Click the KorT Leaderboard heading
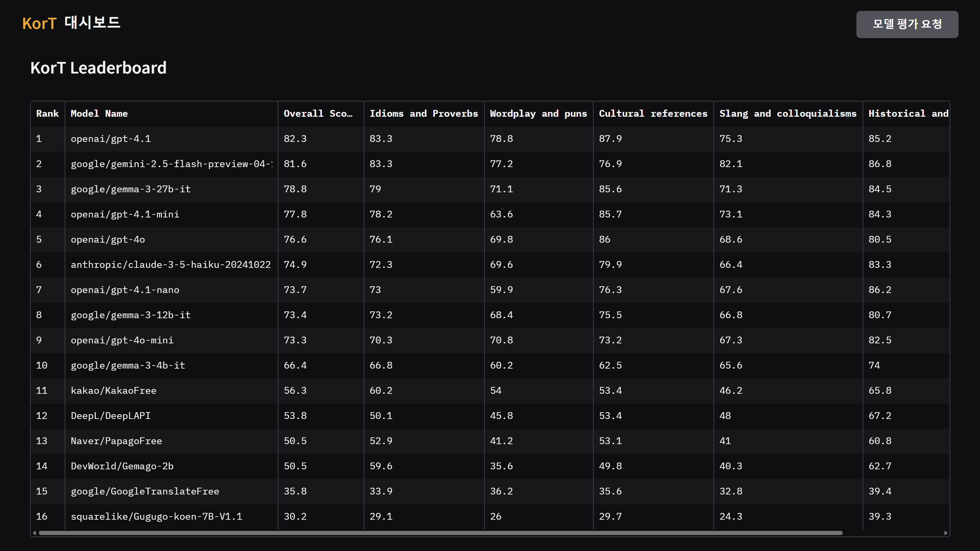Image resolution: width=980 pixels, height=551 pixels. (98, 68)
